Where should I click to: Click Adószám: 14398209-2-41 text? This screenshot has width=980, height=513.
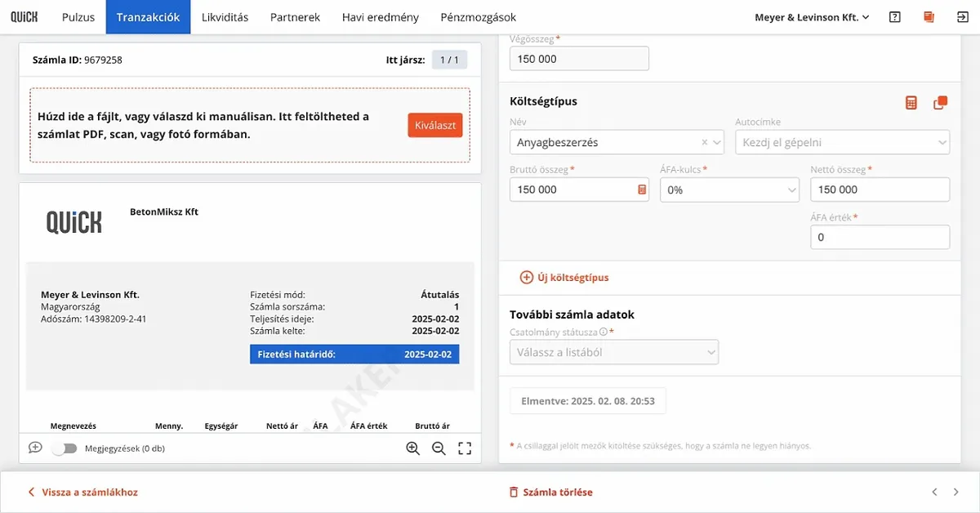point(94,319)
